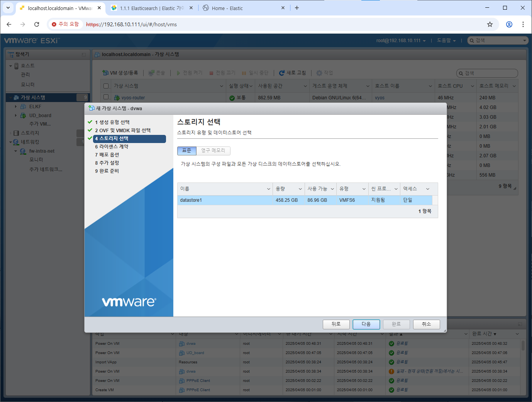The image size is (532, 402).
Task: Click the browser back arrow
Action: click(9, 24)
